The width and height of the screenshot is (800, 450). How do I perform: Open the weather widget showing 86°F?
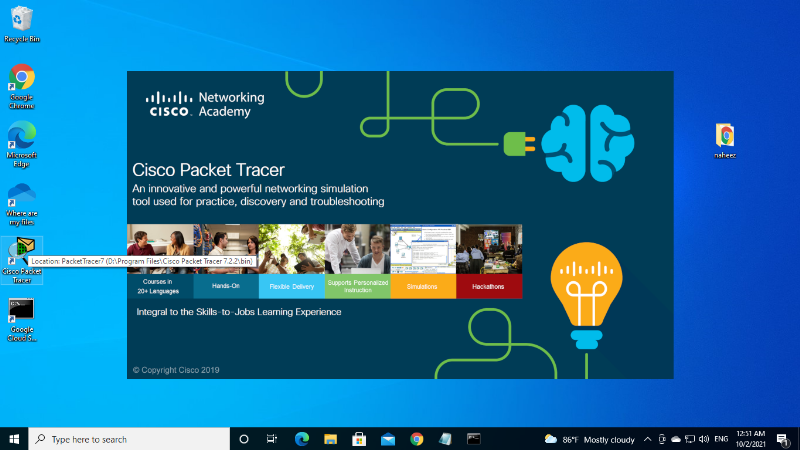pyautogui.click(x=590, y=438)
